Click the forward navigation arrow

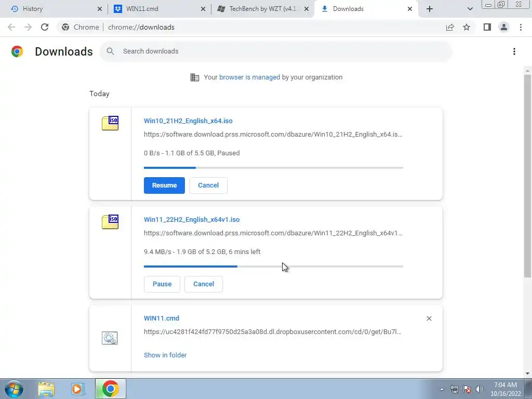[x=28, y=27]
